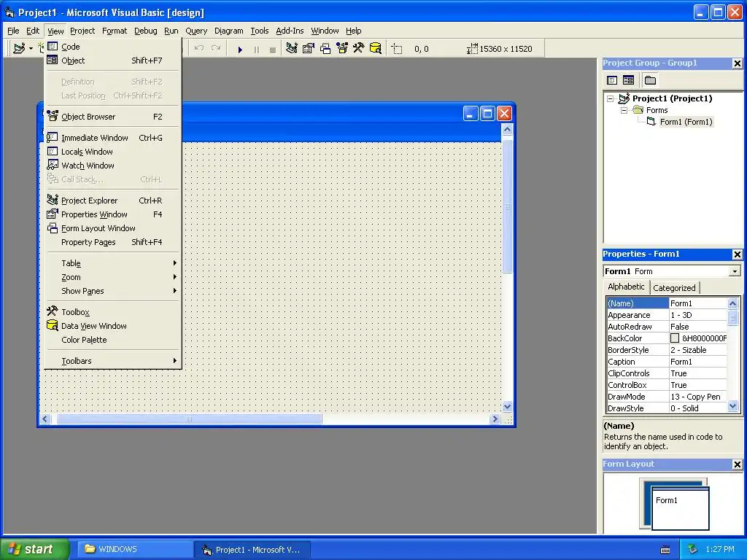The image size is (747, 560).
Task: Select the (Name) property row
Action: 667,303
